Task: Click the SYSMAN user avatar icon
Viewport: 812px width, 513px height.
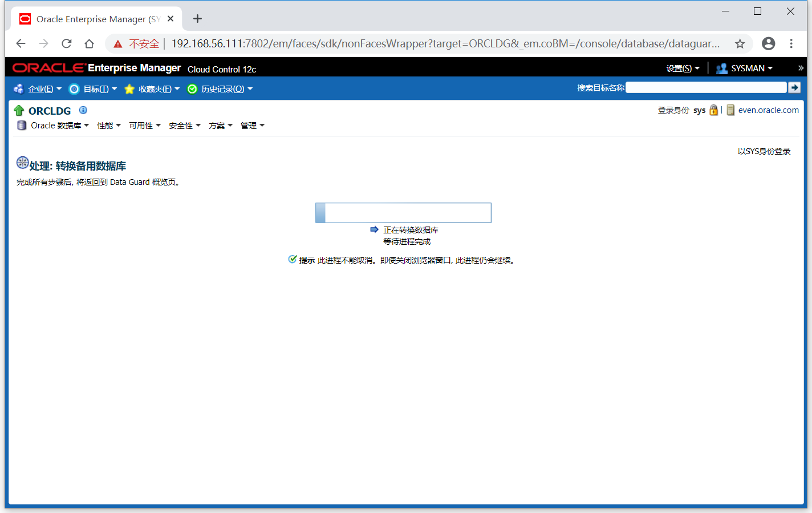Action: click(722, 68)
